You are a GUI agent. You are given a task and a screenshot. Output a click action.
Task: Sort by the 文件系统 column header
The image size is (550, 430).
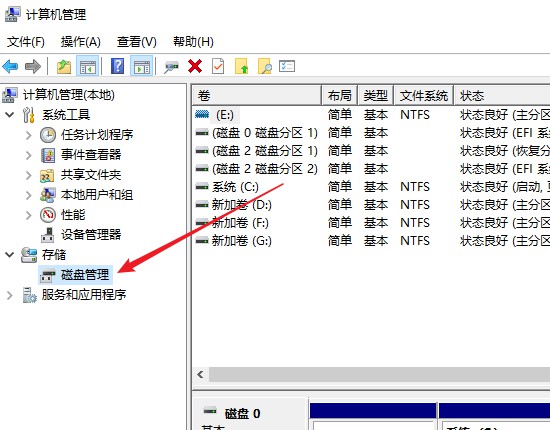(423, 95)
